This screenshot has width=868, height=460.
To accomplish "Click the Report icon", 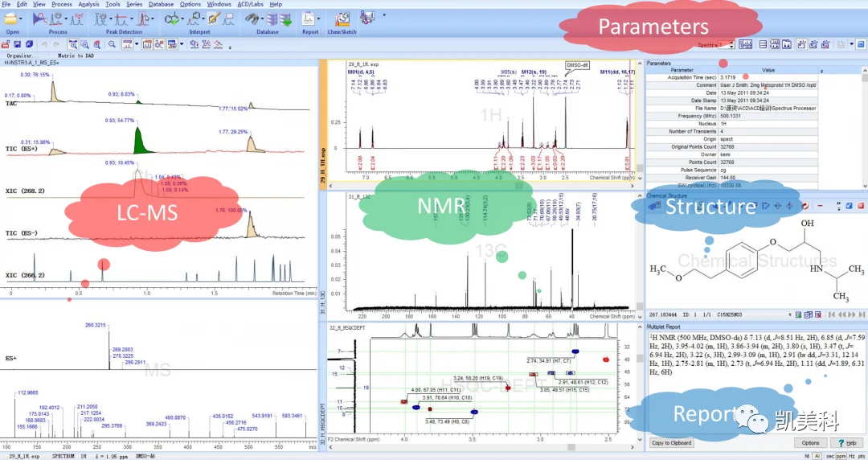I will 309,18.
